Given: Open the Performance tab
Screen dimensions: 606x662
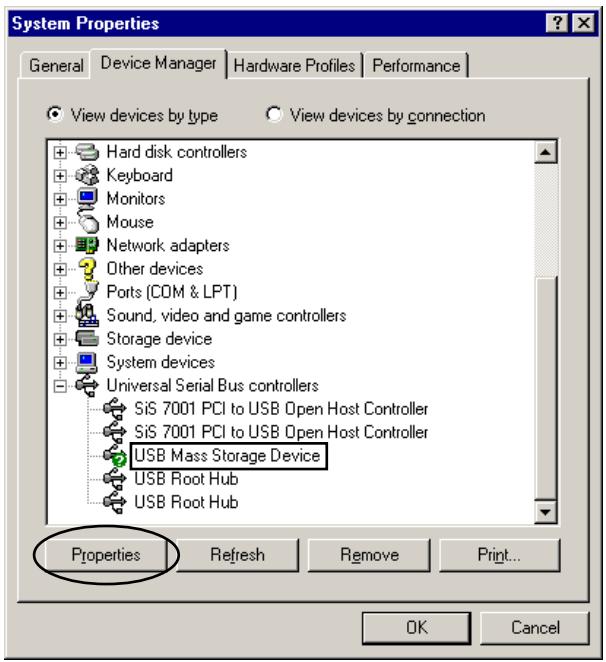Looking at the screenshot, I should (416, 66).
